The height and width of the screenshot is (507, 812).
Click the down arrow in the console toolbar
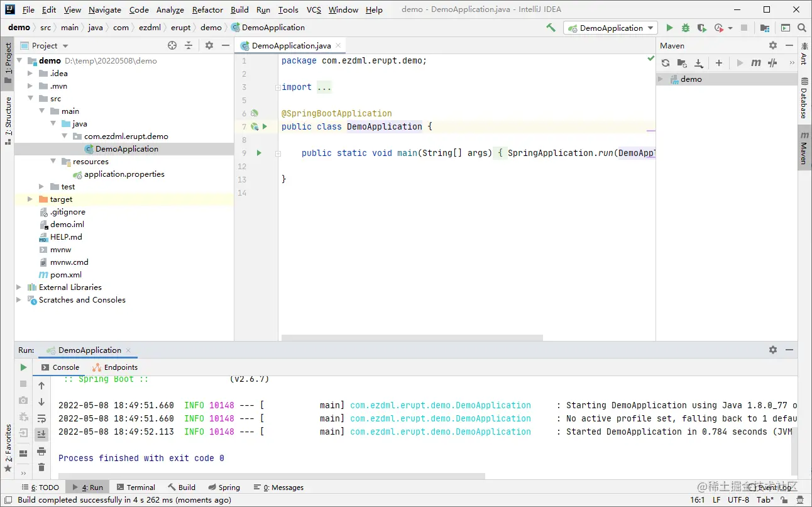(x=41, y=402)
